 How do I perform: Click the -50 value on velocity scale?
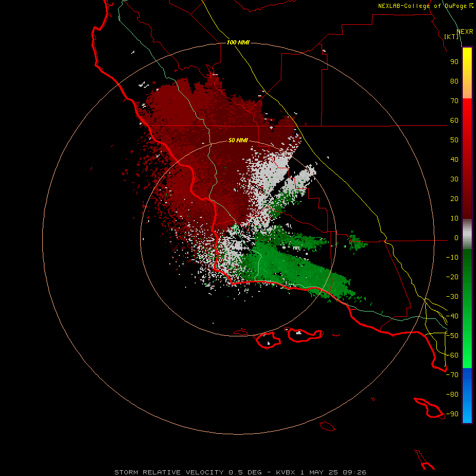coord(452,336)
